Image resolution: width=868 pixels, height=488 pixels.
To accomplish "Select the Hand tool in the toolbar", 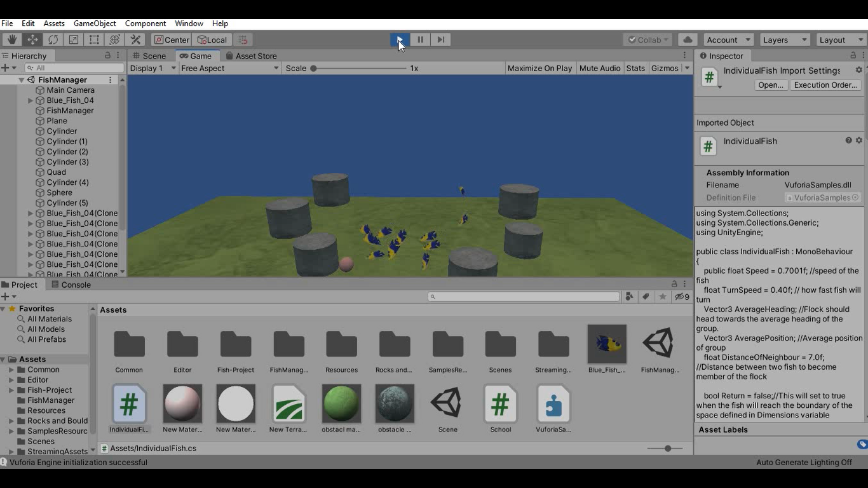I will point(11,39).
